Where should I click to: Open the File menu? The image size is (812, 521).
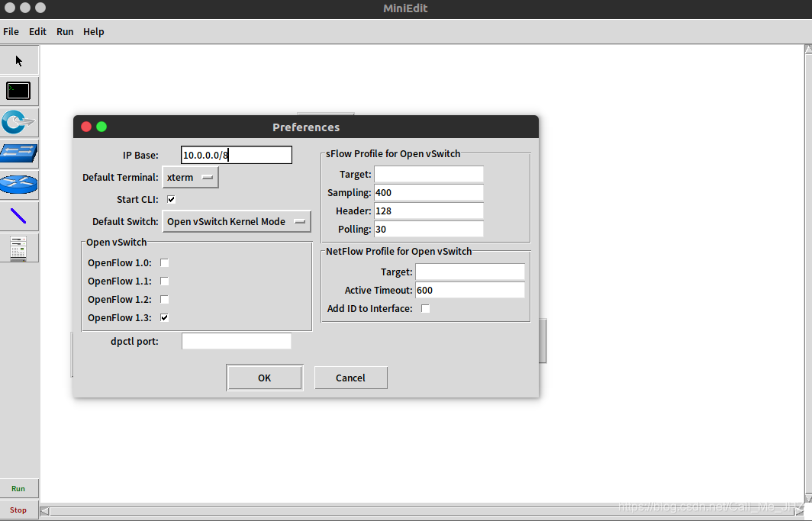(11, 31)
